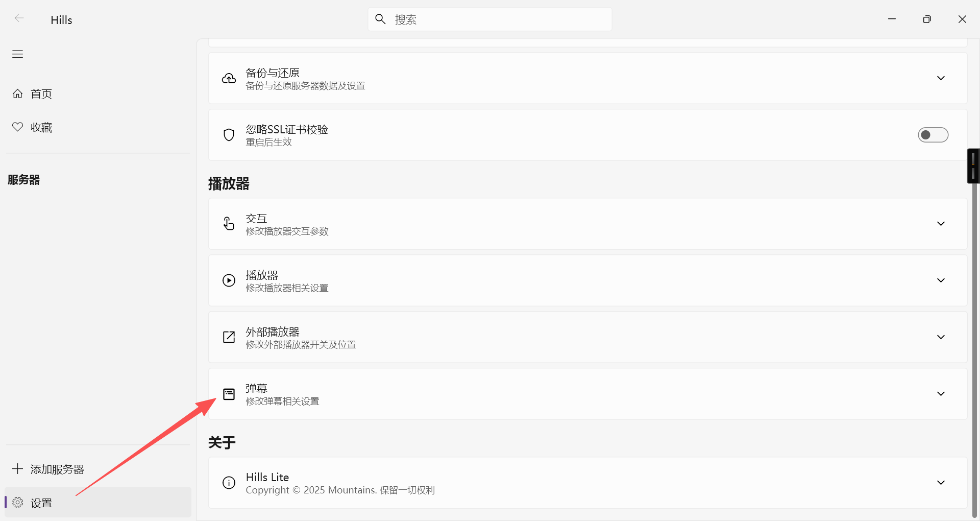Click the 弹幕 danmaku icon

pyautogui.click(x=229, y=394)
